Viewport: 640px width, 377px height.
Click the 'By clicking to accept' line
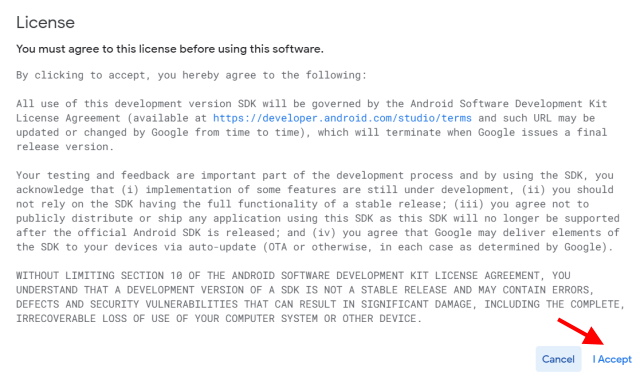(191, 75)
